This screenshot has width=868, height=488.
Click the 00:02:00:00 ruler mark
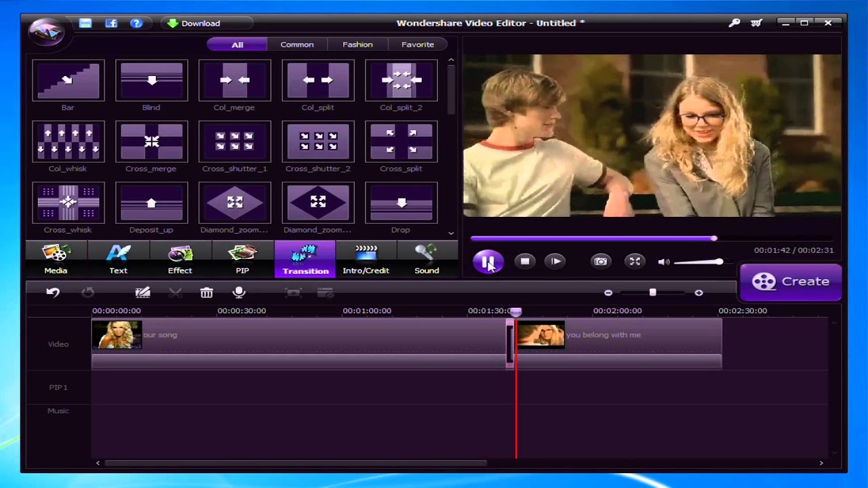pyautogui.click(x=617, y=311)
